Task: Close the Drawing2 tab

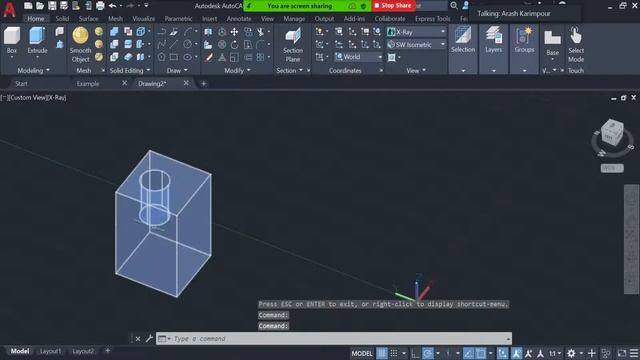Action: (186, 83)
